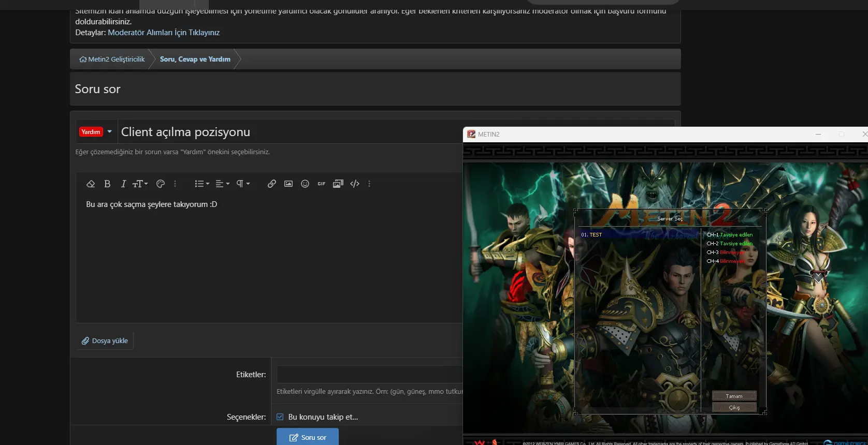Open the text alignment dropdown
The height and width of the screenshot is (445, 868).
223,184
